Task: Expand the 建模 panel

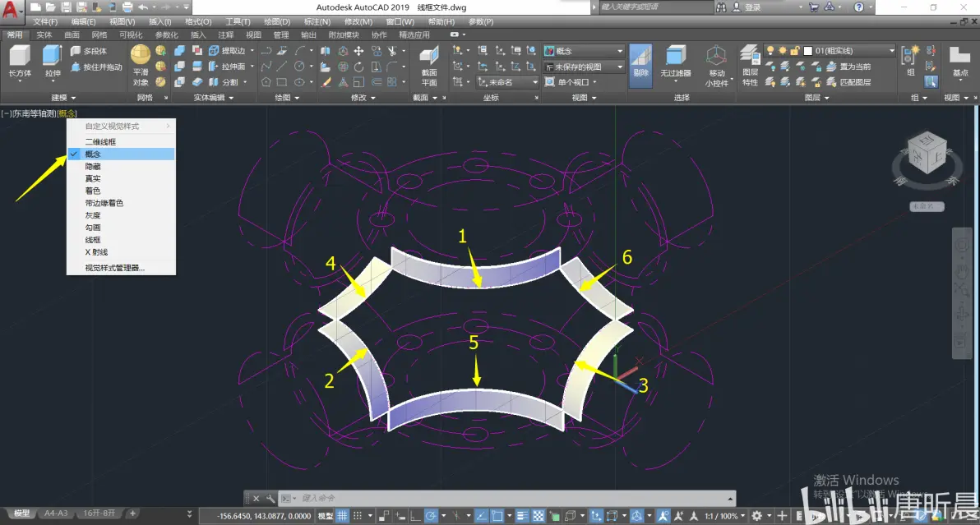Action: [63, 98]
